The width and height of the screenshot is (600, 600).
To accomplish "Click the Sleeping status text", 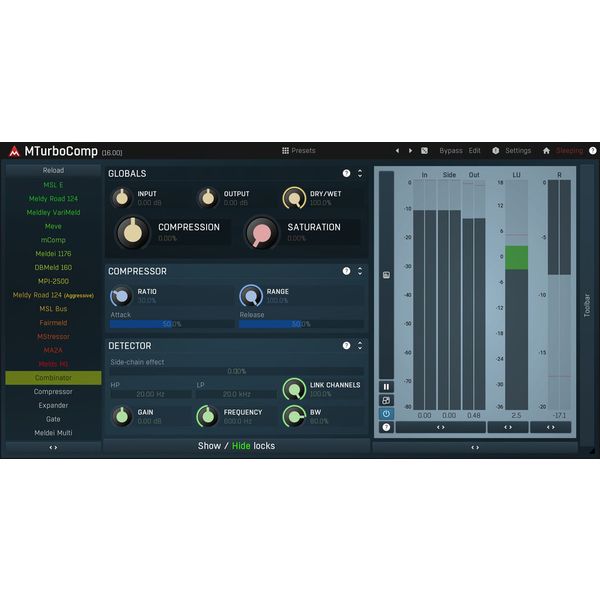I will click(569, 151).
